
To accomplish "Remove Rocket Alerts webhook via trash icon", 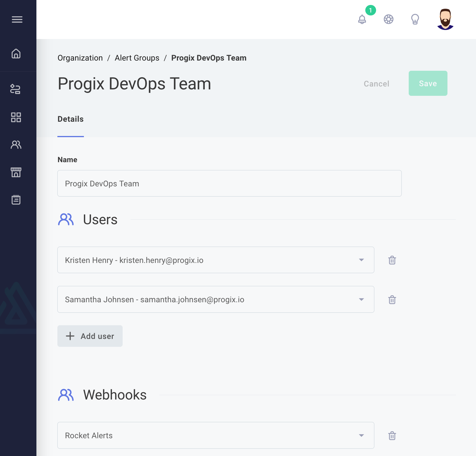I will click(392, 435).
